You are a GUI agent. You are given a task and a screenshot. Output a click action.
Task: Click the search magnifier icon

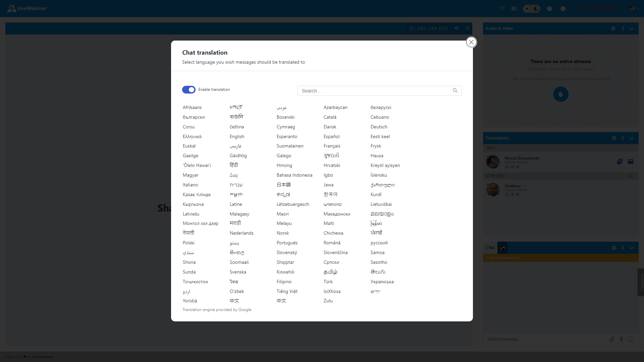[455, 90]
